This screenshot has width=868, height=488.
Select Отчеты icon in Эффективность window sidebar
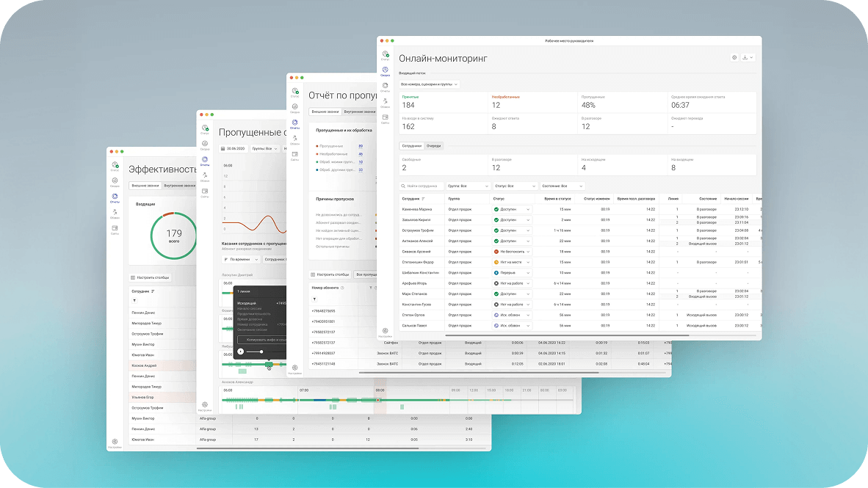point(115,197)
